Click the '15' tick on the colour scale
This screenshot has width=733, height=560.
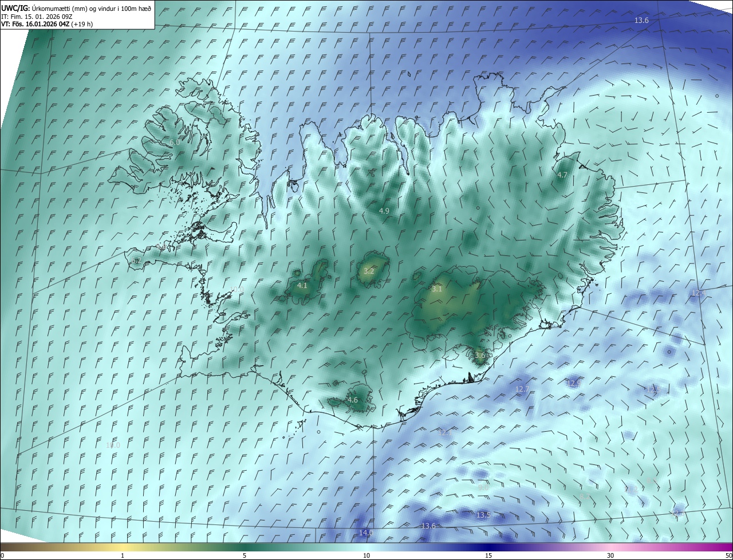488,555
